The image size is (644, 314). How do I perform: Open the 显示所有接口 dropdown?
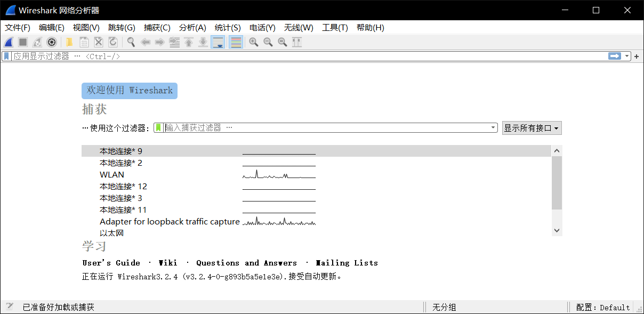click(x=532, y=128)
